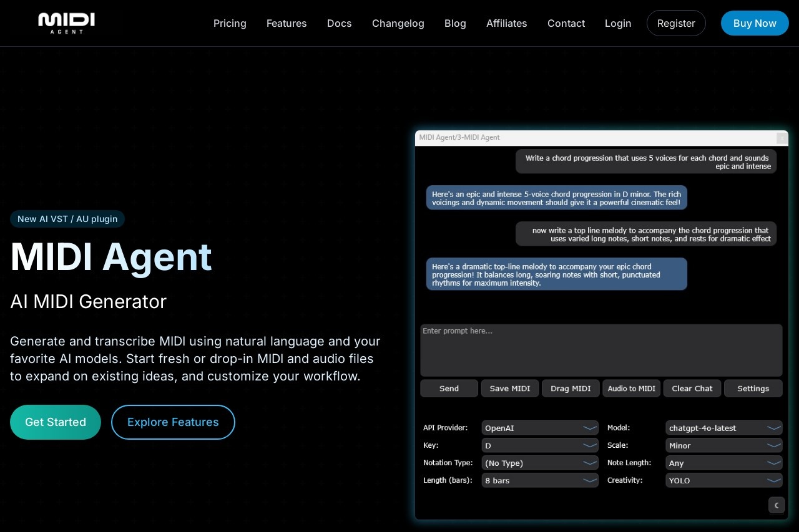Click the Audio to MIDI button
The image size is (799, 532).
point(631,389)
